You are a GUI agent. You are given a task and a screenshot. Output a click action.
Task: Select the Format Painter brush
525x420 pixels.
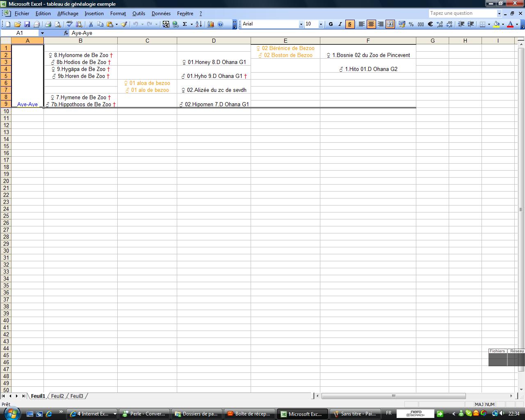point(124,24)
